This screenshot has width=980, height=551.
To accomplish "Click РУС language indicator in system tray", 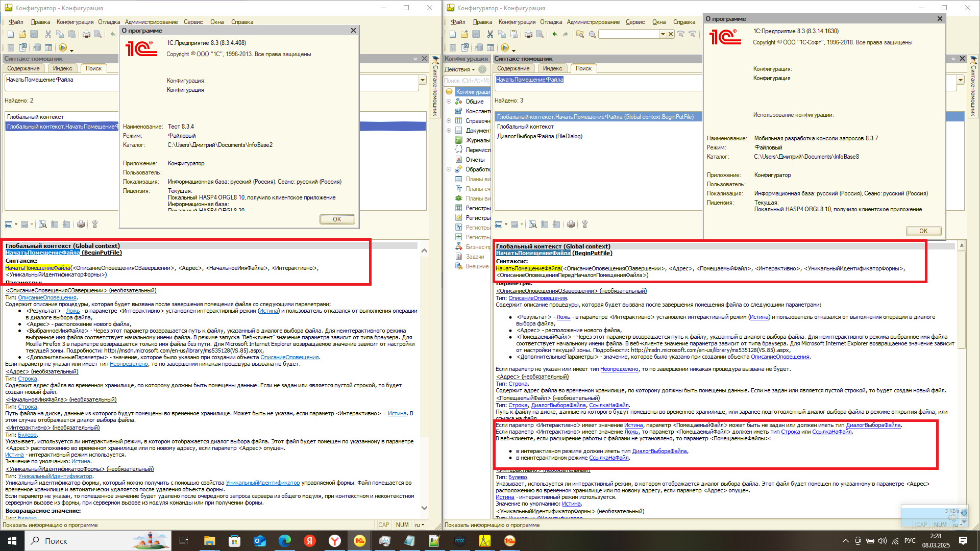I will (x=910, y=541).
